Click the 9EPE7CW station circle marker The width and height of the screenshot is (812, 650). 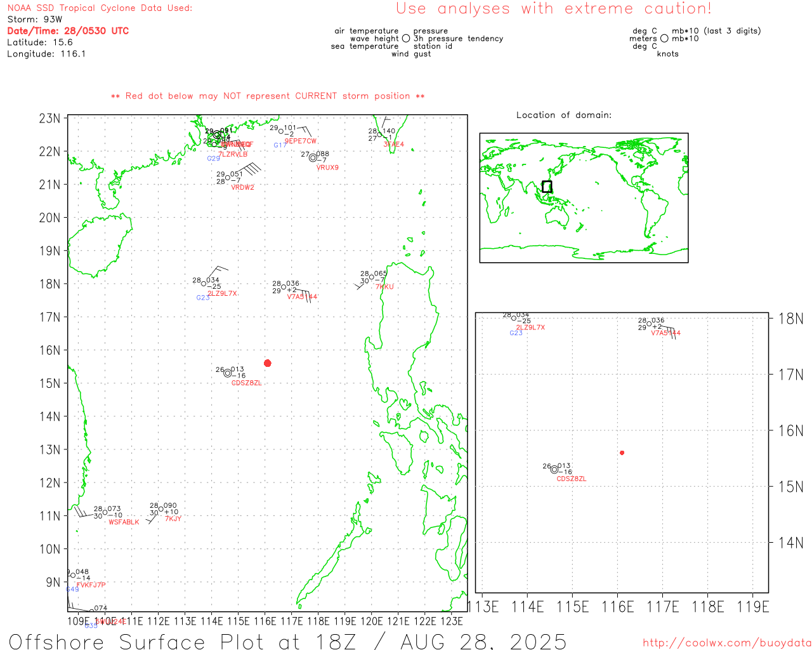pos(281,131)
